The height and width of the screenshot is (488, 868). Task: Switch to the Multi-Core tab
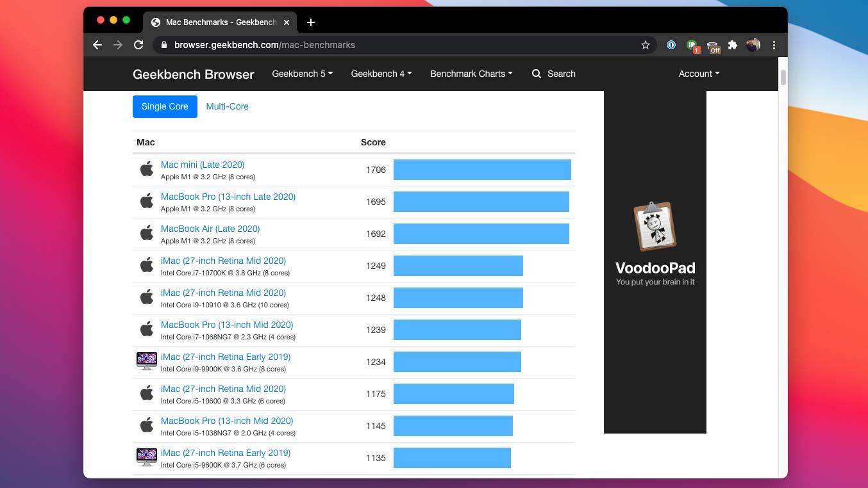point(227,106)
